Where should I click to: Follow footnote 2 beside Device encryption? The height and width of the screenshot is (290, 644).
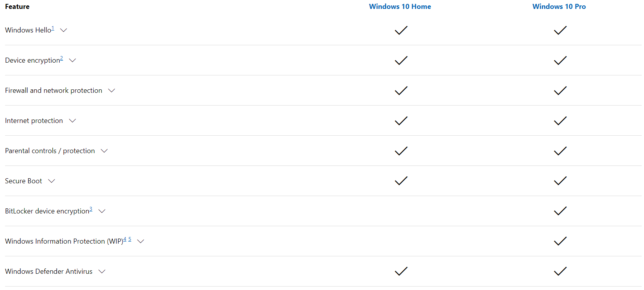point(62,58)
